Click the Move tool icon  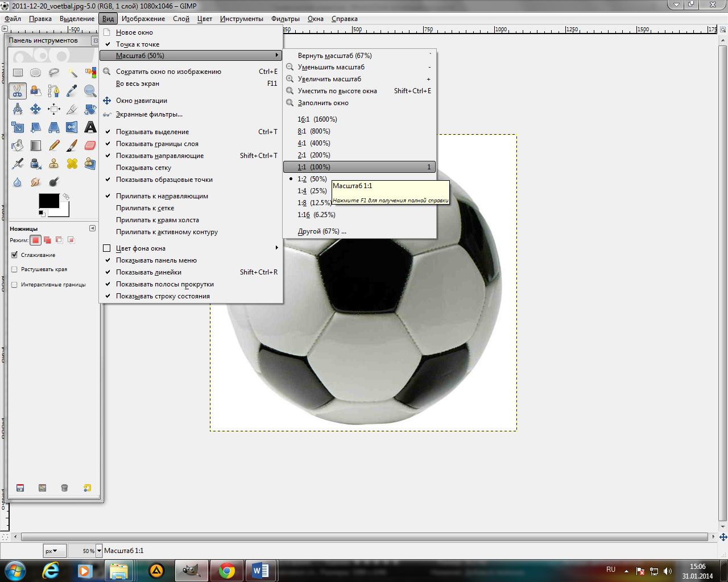[x=36, y=109]
